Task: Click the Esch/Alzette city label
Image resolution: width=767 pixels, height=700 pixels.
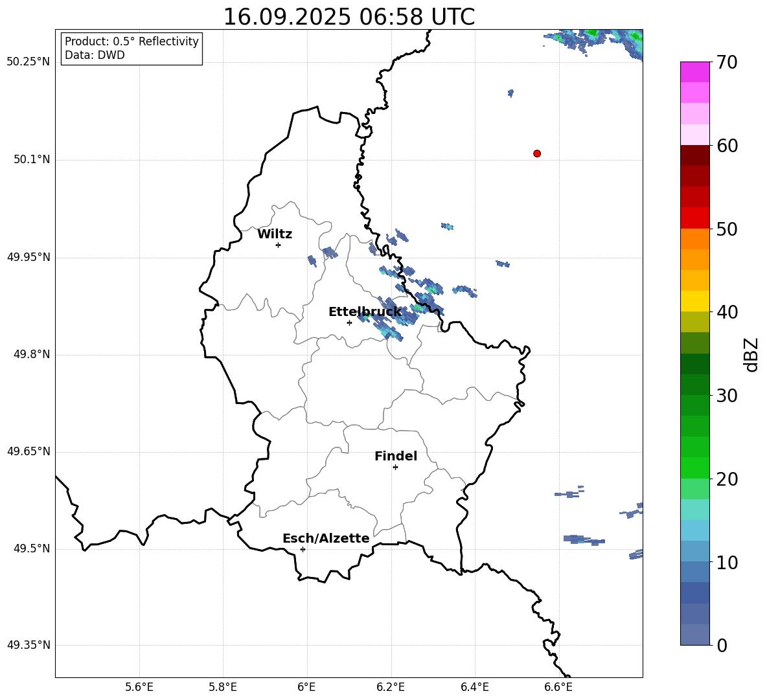Action: click(326, 538)
